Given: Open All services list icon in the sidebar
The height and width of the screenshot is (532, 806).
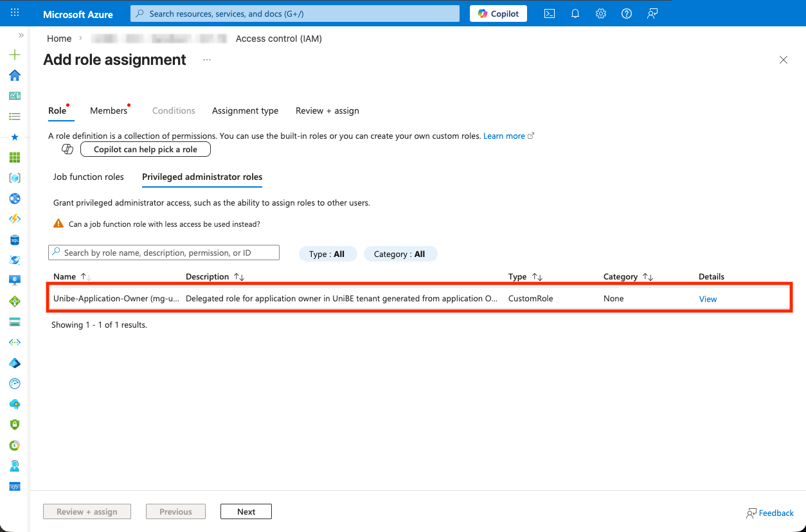Looking at the screenshot, I should click(x=15, y=116).
